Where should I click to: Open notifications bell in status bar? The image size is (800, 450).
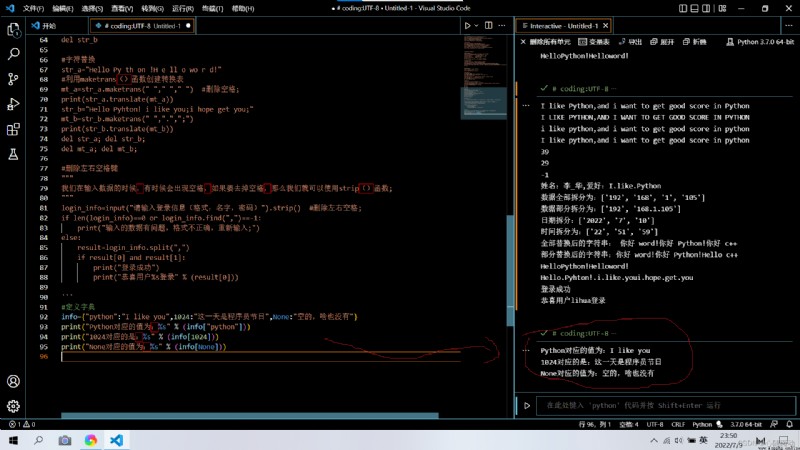(x=789, y=424)
